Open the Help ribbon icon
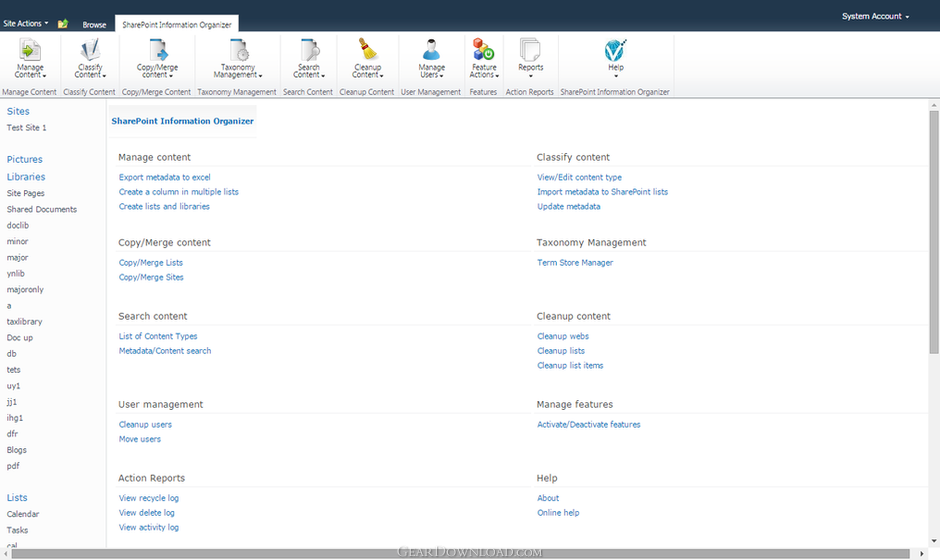This screenshot has height=560, width=940. [x=616, y=50]
